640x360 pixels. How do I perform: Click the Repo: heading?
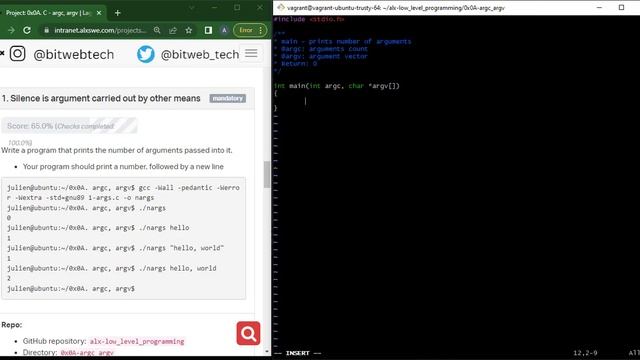coord(12,325)
